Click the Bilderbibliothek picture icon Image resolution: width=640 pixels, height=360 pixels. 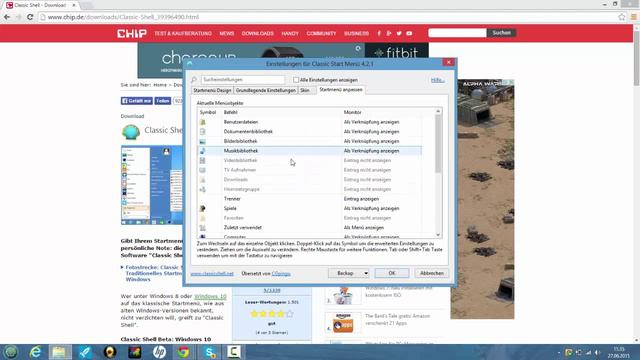pyautogui.click(x=202, y=141)
